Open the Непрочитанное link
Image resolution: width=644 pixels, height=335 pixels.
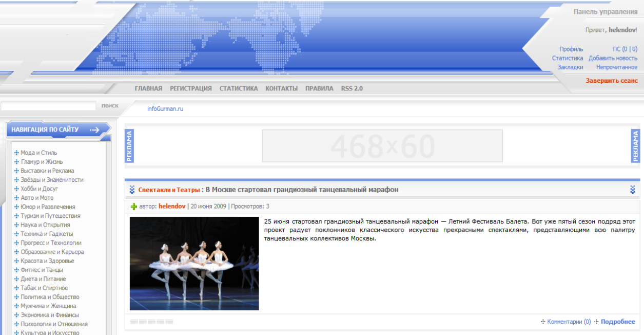pos(617,67)
